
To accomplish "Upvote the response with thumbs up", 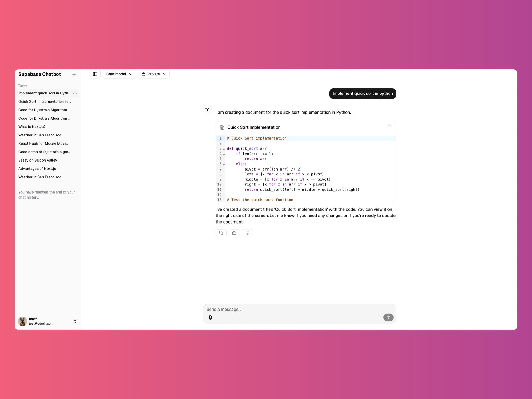I will [x=234, y=233].
